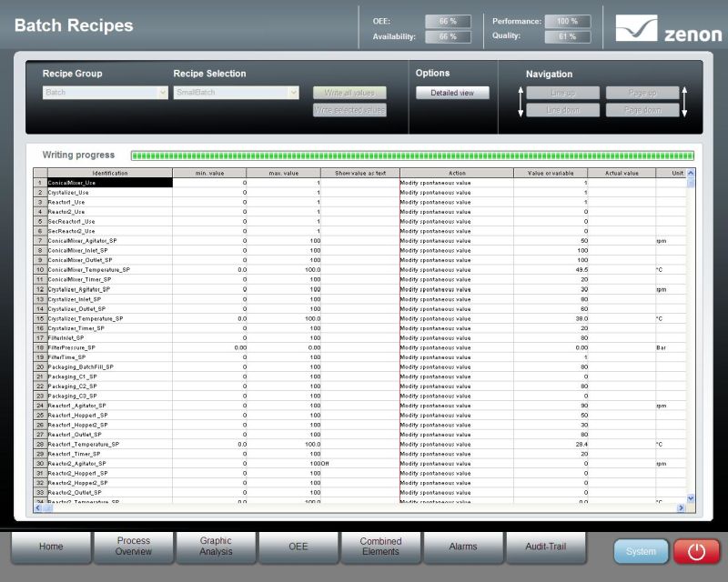The image size is (728, 582).
Task: Click the Write all values button
Action: (349, 93)
